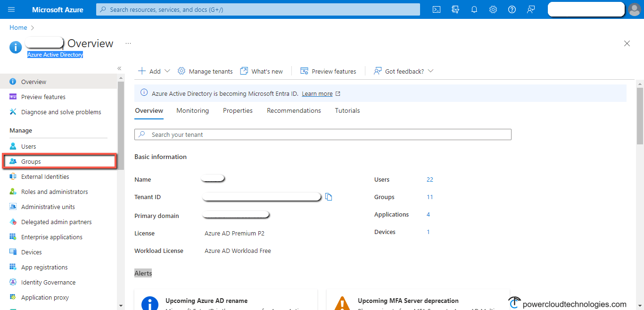Click the Delegated admin partners icon
This screenshot has width=644, height=310.
13,222
